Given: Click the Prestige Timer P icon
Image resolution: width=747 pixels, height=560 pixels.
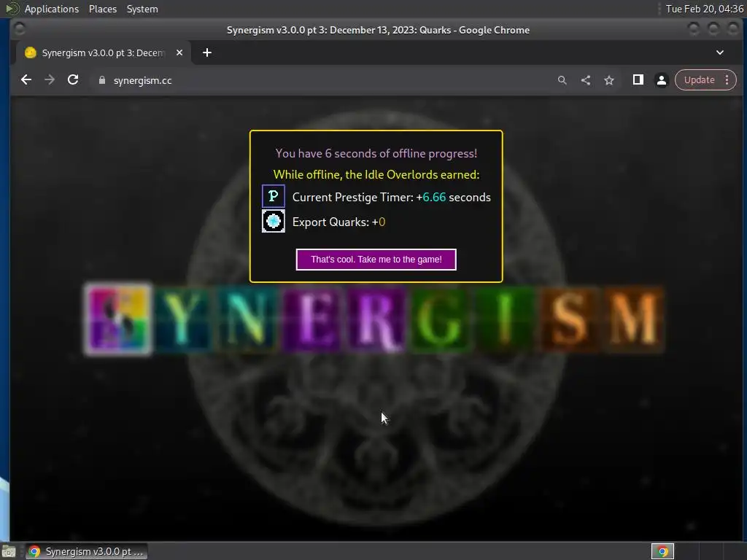Looking at the screenshot, I should click(x=274, y=196).
